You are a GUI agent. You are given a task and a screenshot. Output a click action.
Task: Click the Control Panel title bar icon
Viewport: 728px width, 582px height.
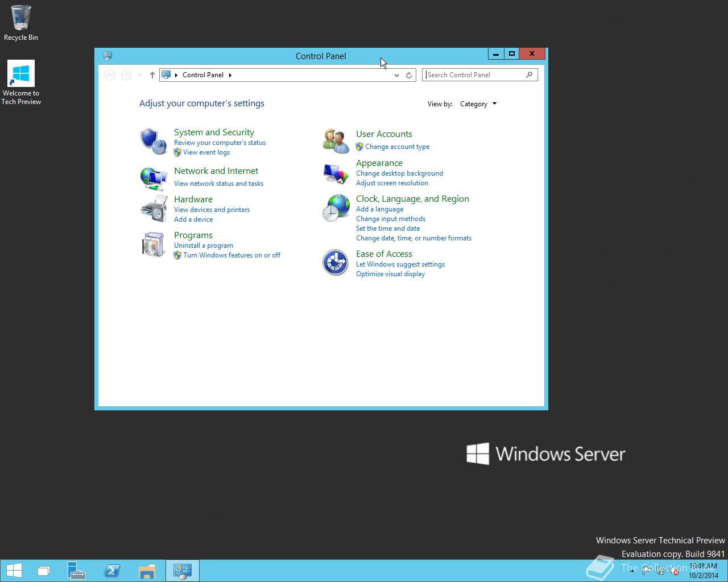point(107,56)
